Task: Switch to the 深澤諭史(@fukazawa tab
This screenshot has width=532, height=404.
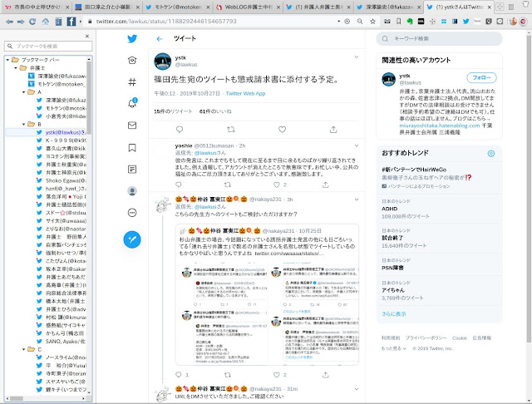Action: tap(389, 7)
